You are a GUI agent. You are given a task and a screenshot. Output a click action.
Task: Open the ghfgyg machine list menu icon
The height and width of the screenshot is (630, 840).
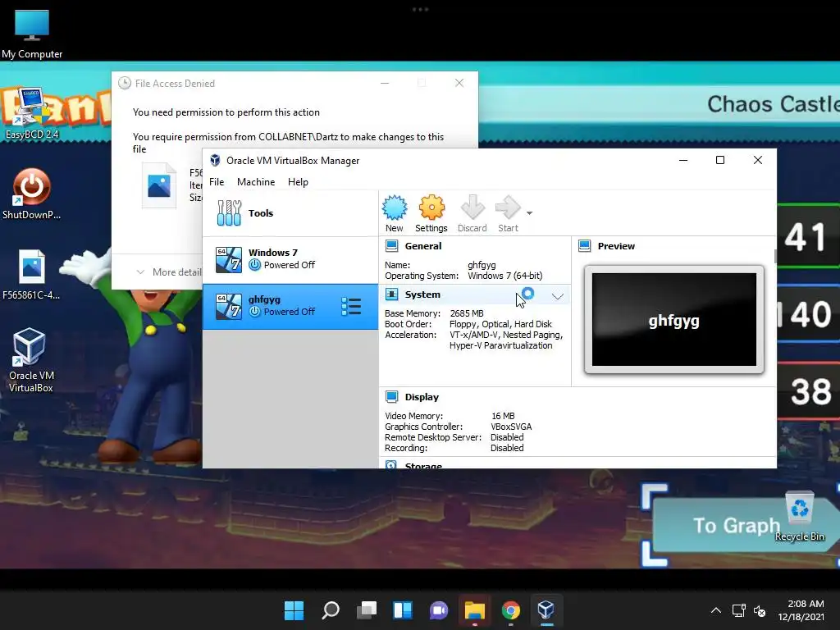point(351,307)
